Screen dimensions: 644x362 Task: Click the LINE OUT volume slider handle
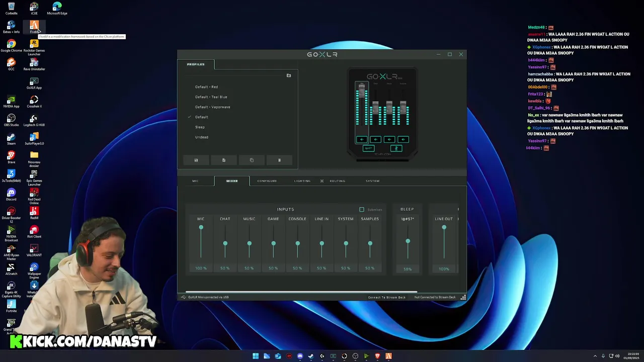(444, 228)
